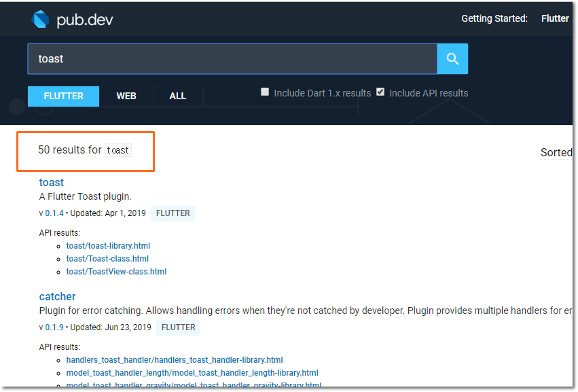578x392 pixels.
Task: Click 'Updated: Jun 23, 2019' text
Action: click(x=111, y=327)
